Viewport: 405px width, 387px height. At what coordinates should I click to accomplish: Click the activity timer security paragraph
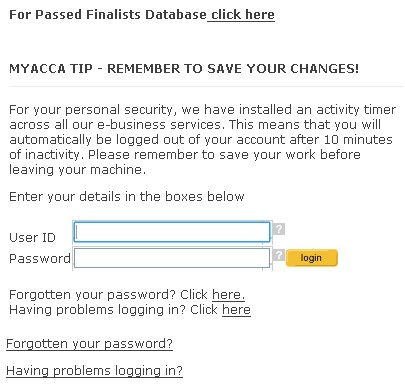click(202, 140)
